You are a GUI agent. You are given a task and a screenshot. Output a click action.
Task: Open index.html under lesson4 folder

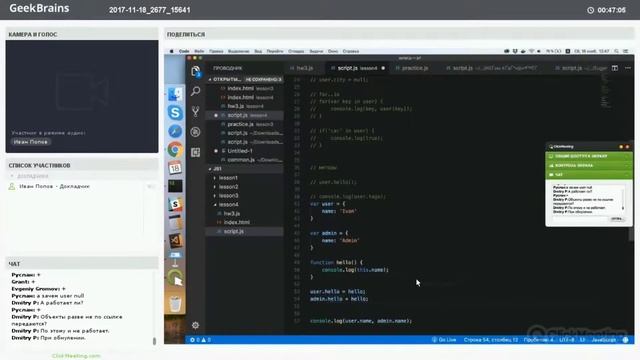pos(237,222)
